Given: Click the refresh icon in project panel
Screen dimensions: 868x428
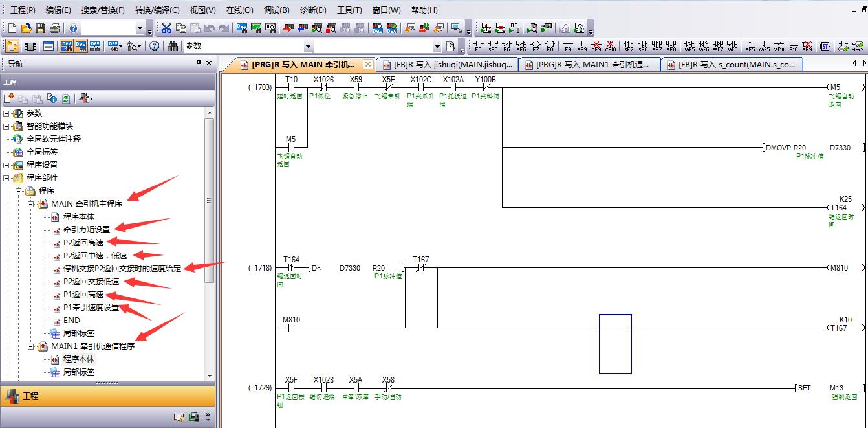Looking at the screenshot, I should coord(65,98).
